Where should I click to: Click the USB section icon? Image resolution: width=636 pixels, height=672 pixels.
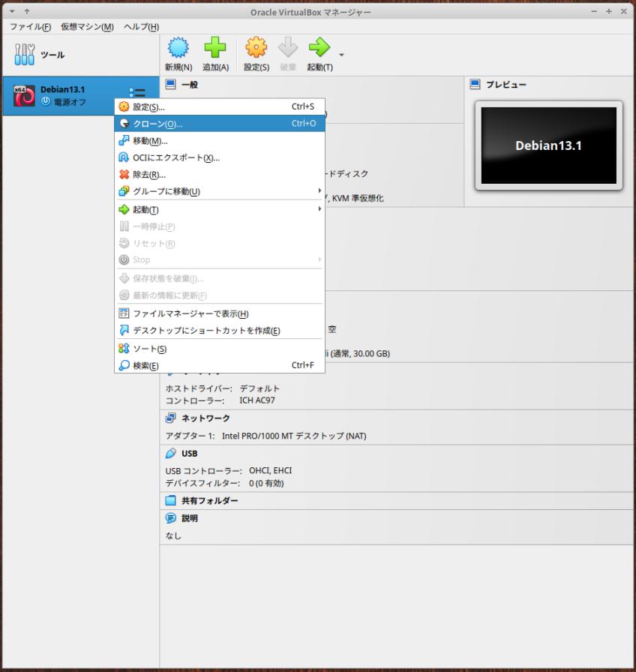click(170, 453)
